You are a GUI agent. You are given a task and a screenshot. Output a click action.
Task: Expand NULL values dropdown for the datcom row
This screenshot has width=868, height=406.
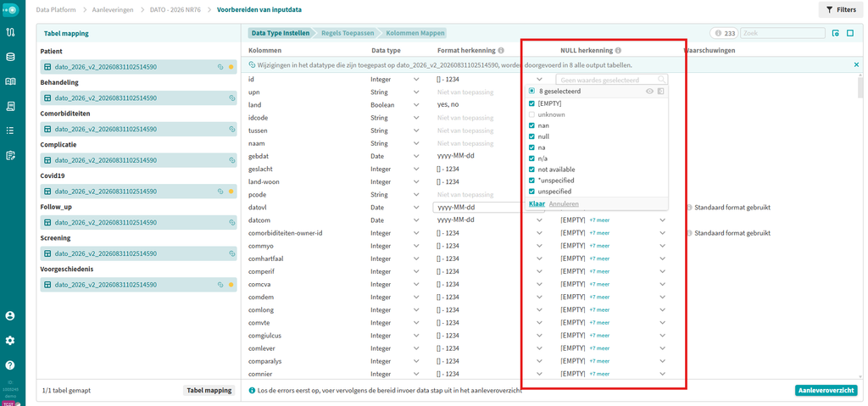point(662,220)
